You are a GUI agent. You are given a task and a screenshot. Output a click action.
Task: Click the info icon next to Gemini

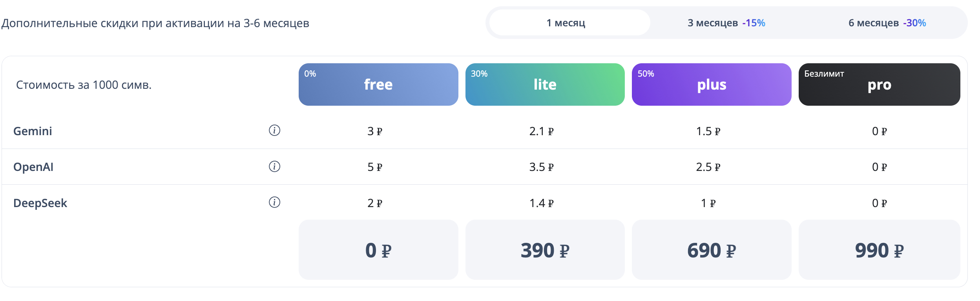(x=274, y=130)
